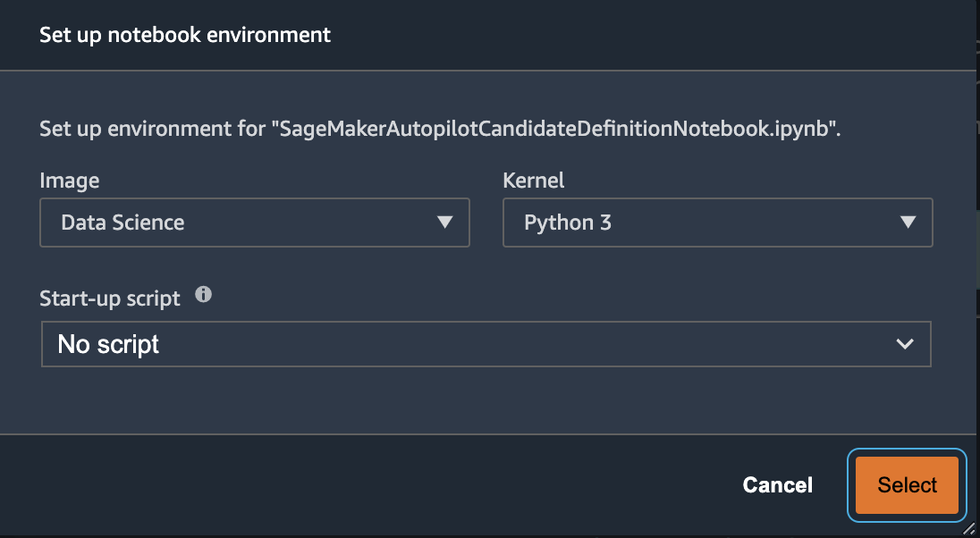Click the Kernel field label
980x538 pixels.
coord(534,181)
